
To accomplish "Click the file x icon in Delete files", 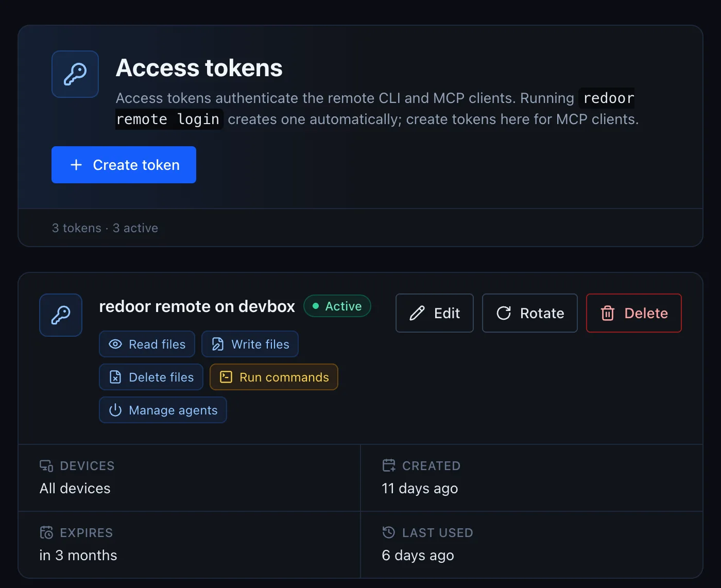I will [115, 377].
